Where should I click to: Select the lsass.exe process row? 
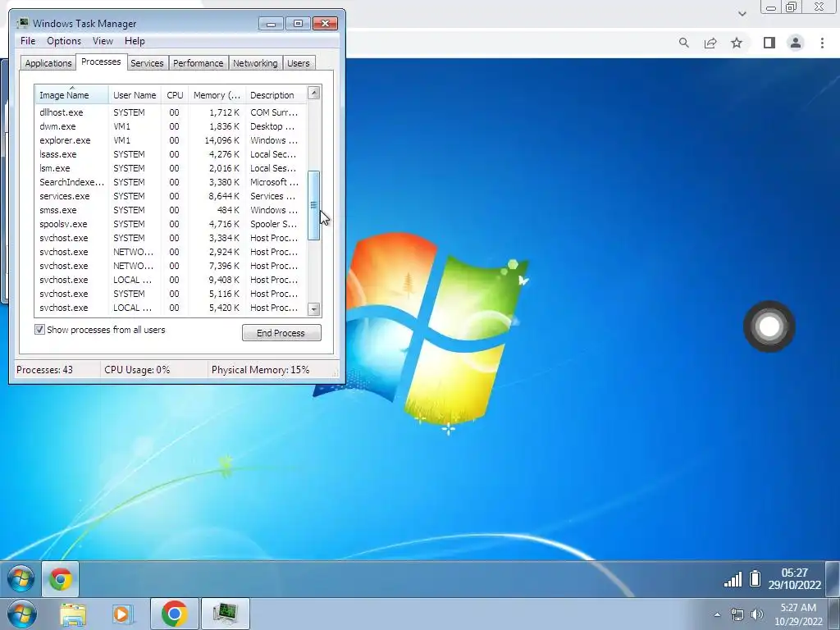coord(171,154)
